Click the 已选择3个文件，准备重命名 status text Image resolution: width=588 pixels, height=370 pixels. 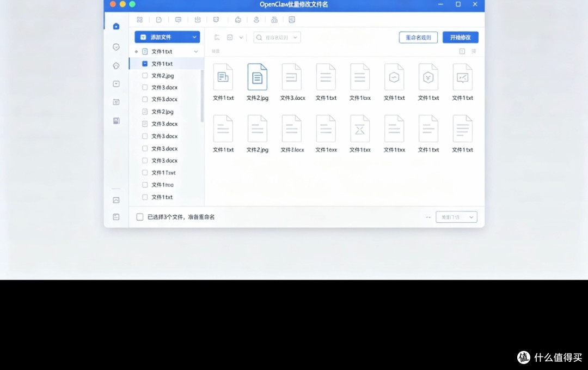pyautogui.click(x=181, y=217)
